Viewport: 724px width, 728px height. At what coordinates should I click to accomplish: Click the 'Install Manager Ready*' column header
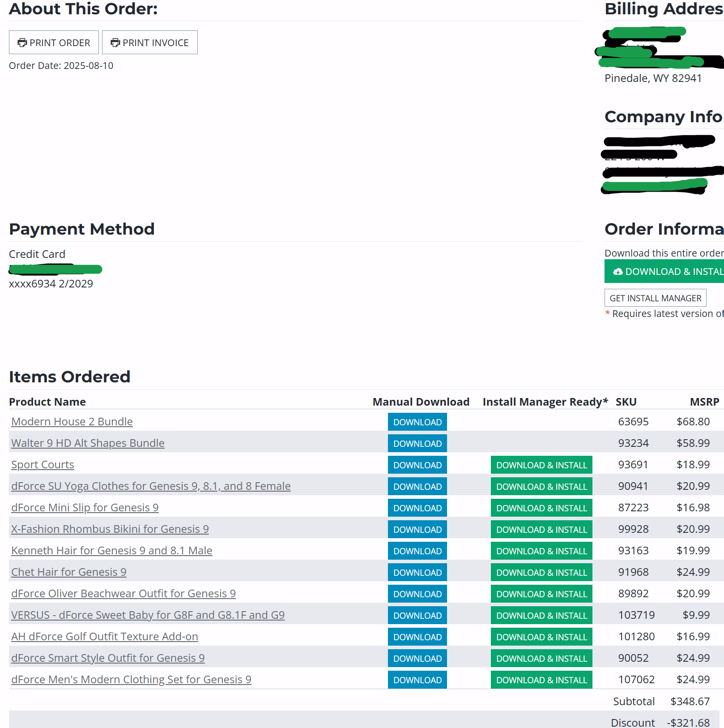click(545, 402)
